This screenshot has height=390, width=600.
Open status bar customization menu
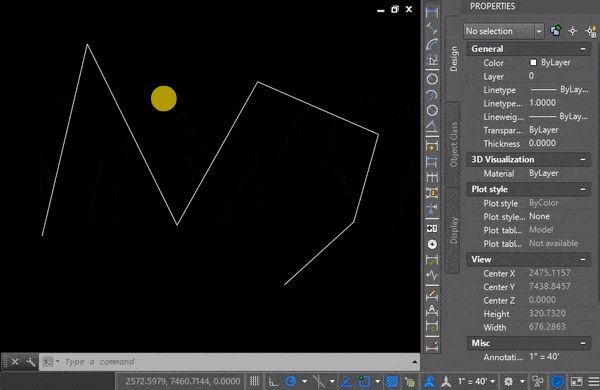click(x=594, y=381)
